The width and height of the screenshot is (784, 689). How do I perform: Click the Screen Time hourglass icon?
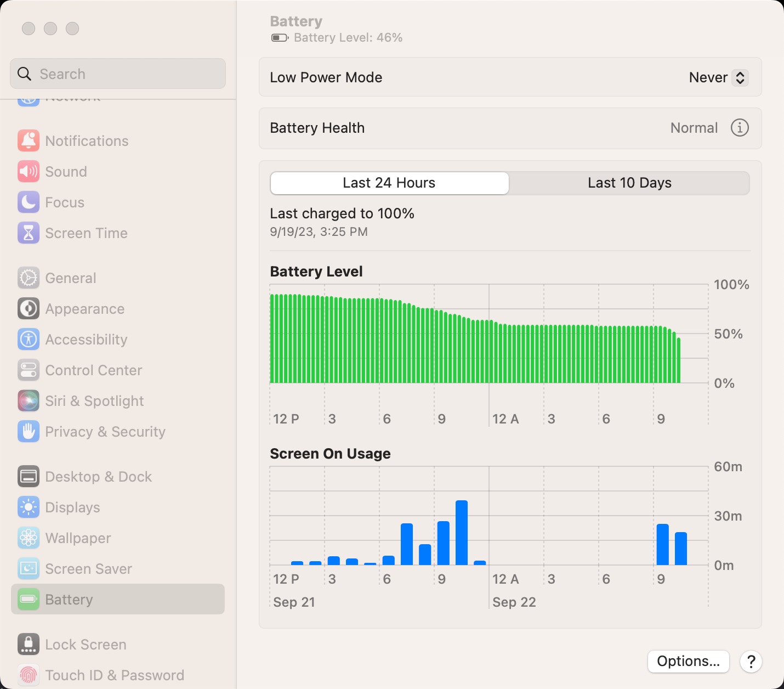29,233
